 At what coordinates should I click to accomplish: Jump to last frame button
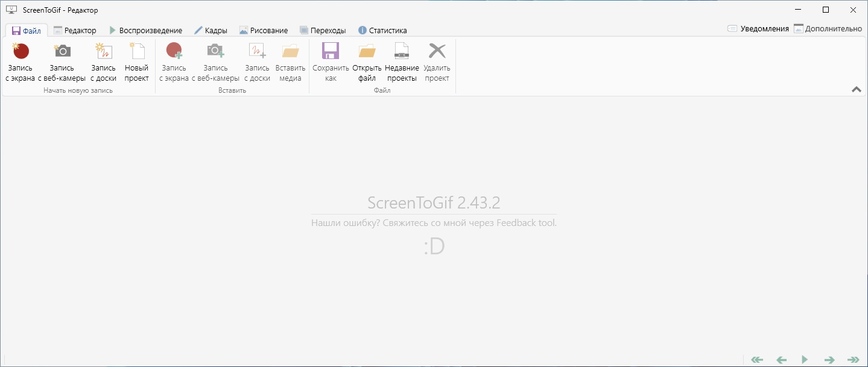coord(853,360)
